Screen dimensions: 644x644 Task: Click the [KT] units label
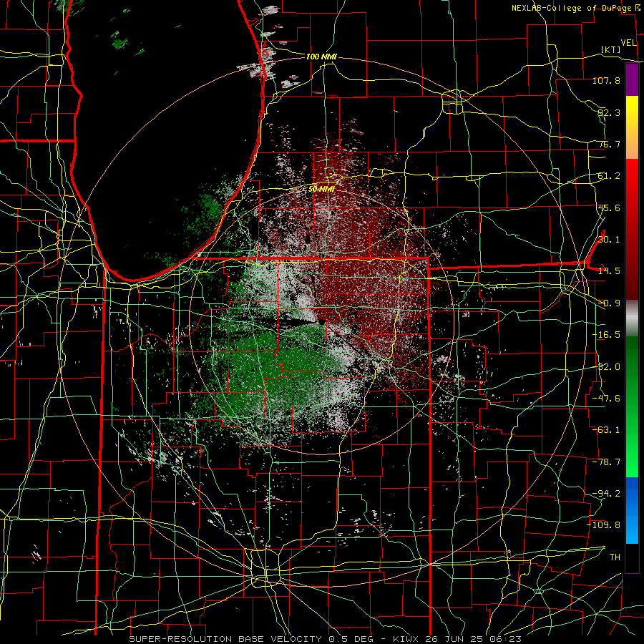pyautogui.click(x=611, y=50)
